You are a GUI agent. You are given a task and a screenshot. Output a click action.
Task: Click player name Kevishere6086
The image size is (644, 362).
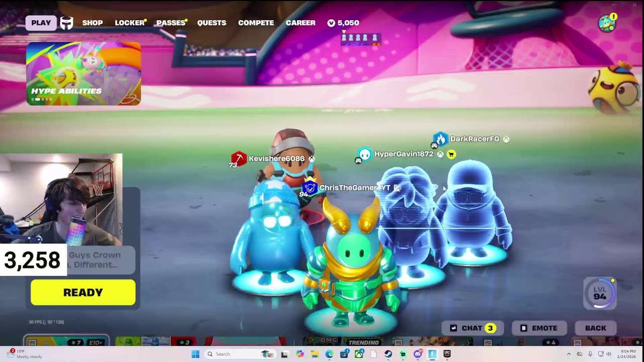(277, 158)
